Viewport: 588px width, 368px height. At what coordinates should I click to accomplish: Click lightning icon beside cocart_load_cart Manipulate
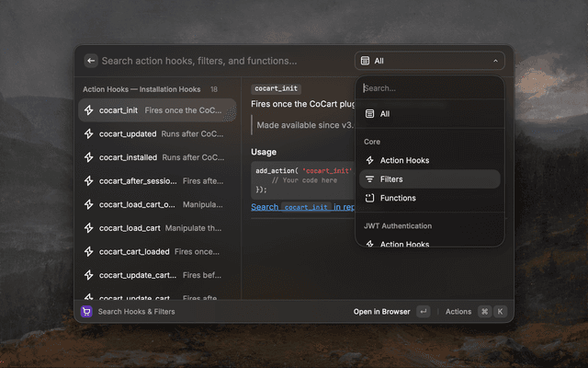click(x=88, y=228)
